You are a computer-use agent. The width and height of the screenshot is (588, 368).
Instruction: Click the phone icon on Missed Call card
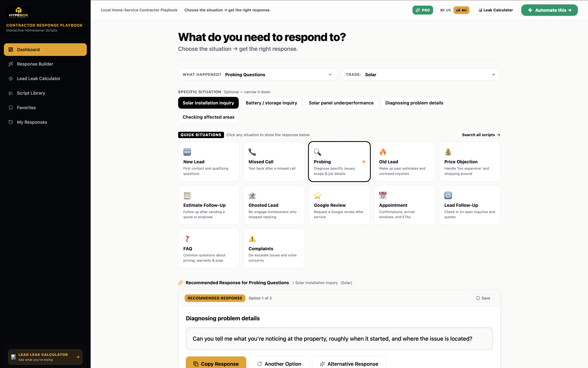(252, 152)
